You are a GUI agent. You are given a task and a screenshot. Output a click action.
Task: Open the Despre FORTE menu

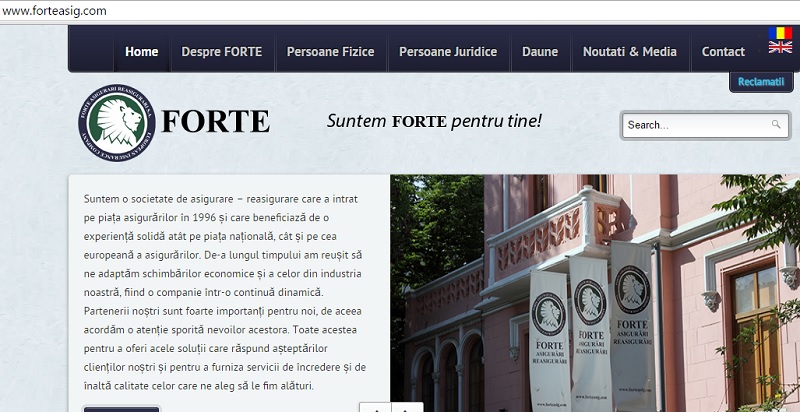221,52
